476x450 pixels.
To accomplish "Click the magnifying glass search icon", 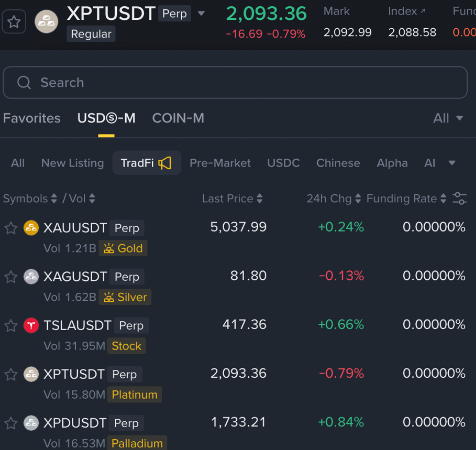I will (24, 83).
